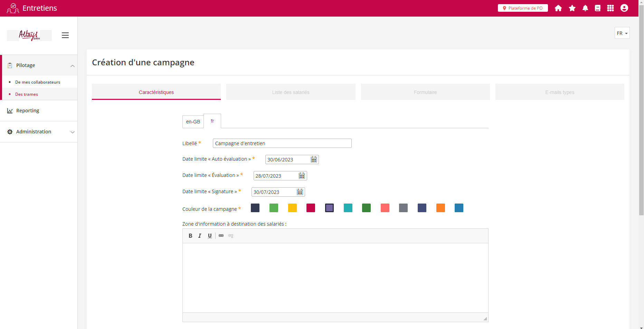Open De mes collaborateurs link

38,82
